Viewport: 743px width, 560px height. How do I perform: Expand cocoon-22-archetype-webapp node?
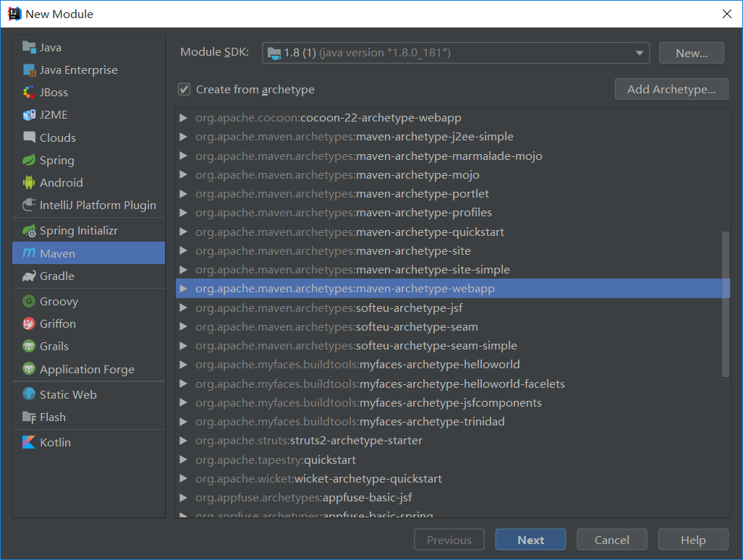click(183, 117)
